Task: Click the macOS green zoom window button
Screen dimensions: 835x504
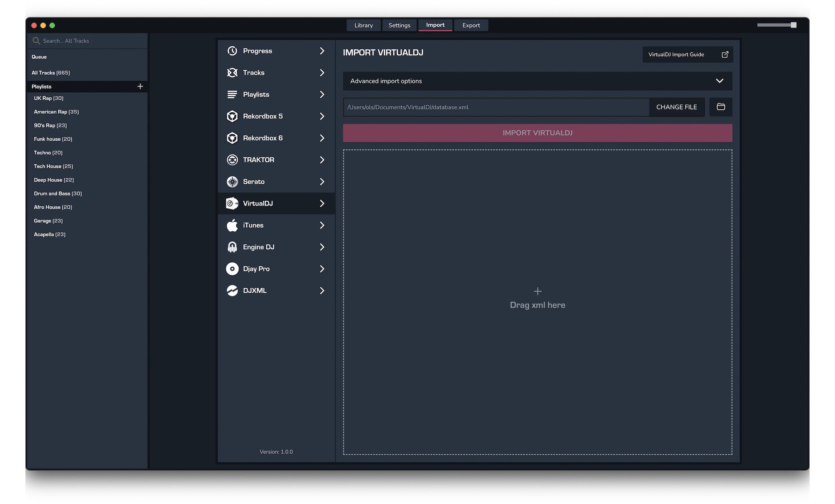Action: click(52, 25)
